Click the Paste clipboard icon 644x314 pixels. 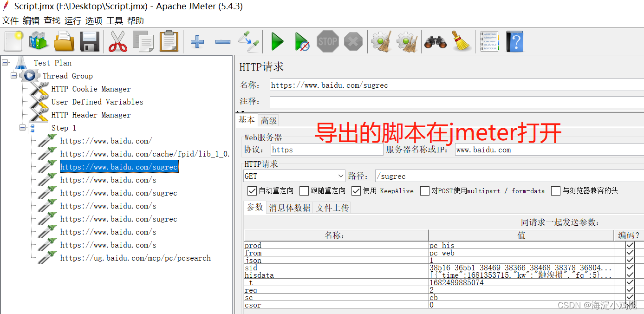(169, 41)
